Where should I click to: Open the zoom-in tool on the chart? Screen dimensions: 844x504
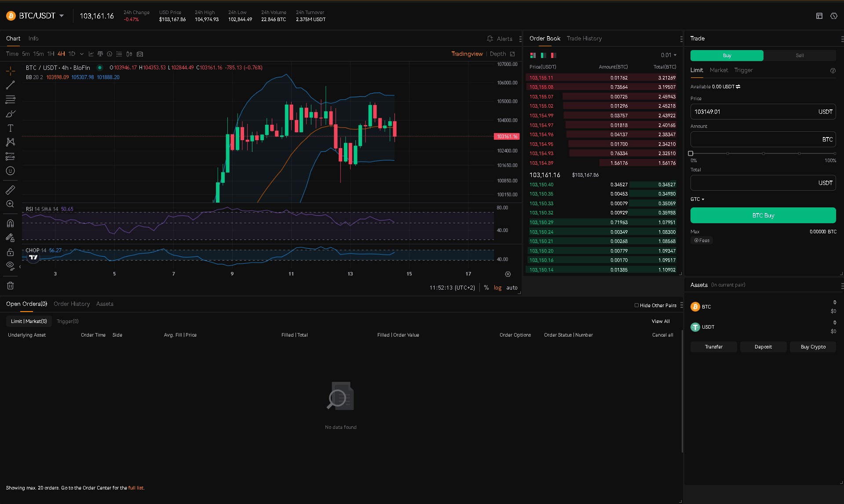(x=10, y=204)
